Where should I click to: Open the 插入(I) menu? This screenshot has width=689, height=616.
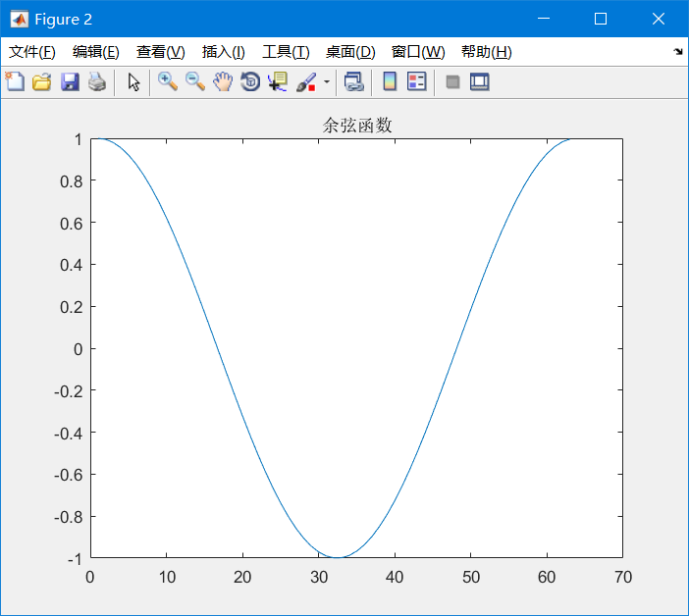tap(223, 52)
